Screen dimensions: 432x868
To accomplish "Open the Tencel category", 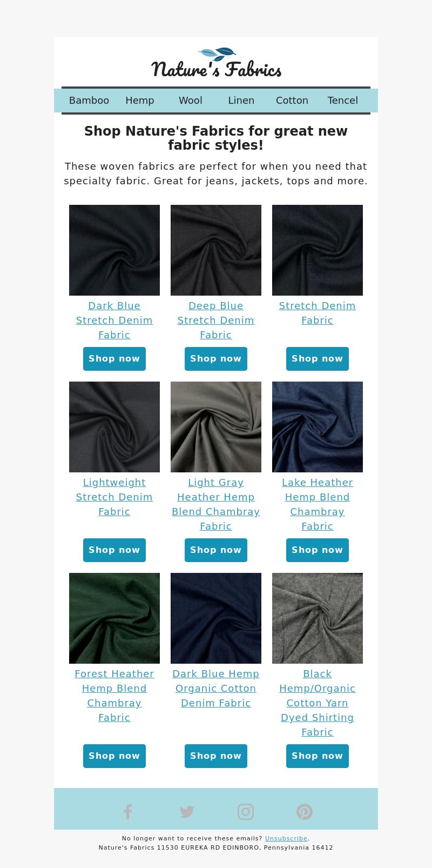I will (343, 101).
